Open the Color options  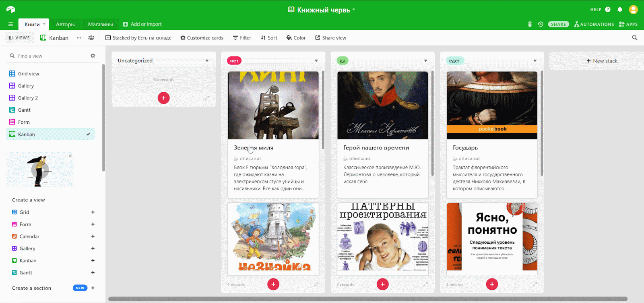tap(296, 38)
